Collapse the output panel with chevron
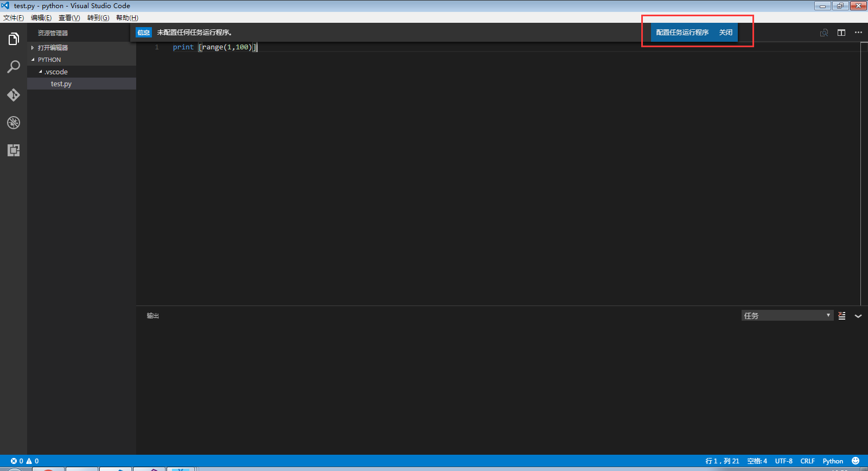868x471 pixels. [x=858, y=316]
